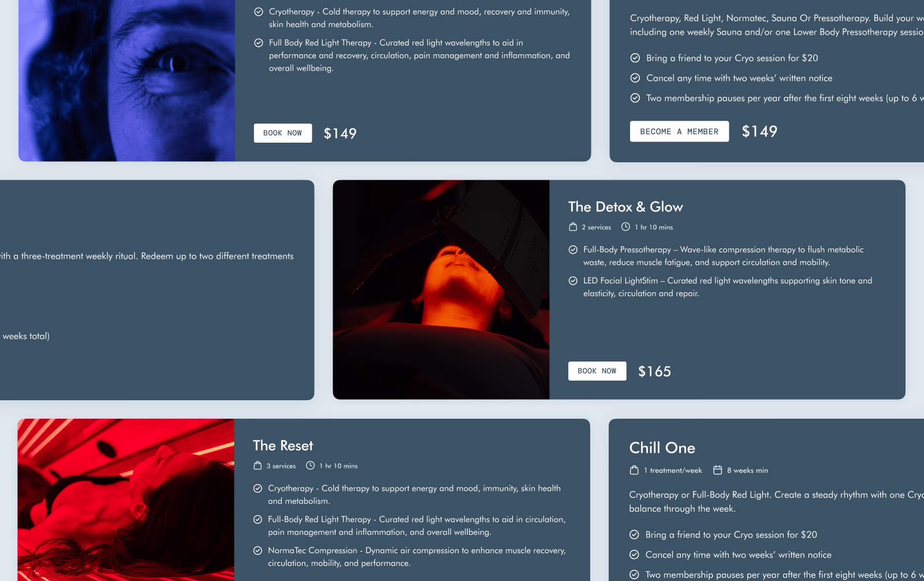This screenshot has width=924, height=581.
Task: Click The Reset red light bed photo
Action: 126,500
